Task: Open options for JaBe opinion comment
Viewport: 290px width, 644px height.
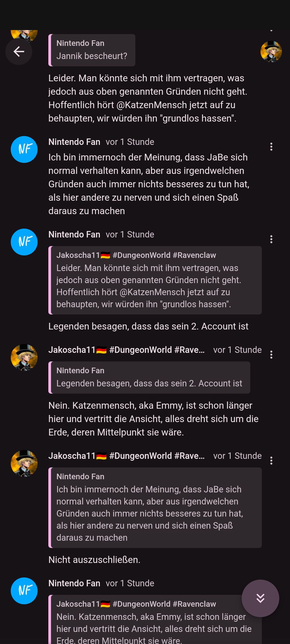Action: (x=271, y=147)
